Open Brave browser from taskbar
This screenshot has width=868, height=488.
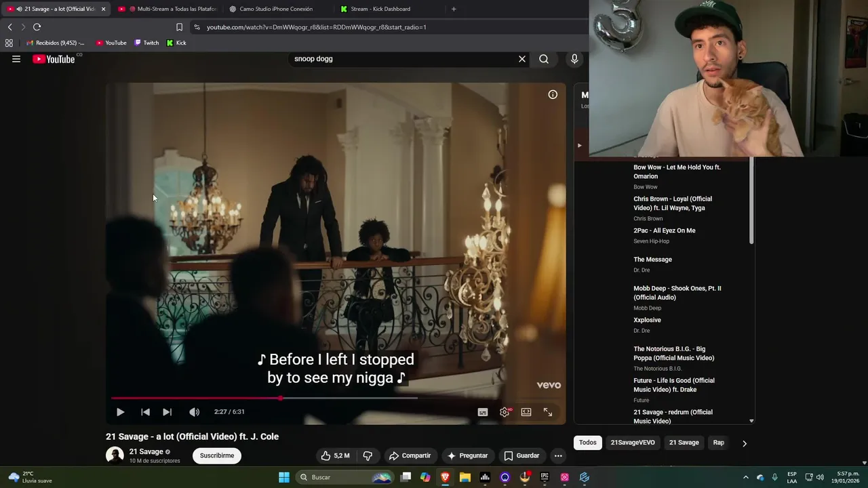point(445,477)
